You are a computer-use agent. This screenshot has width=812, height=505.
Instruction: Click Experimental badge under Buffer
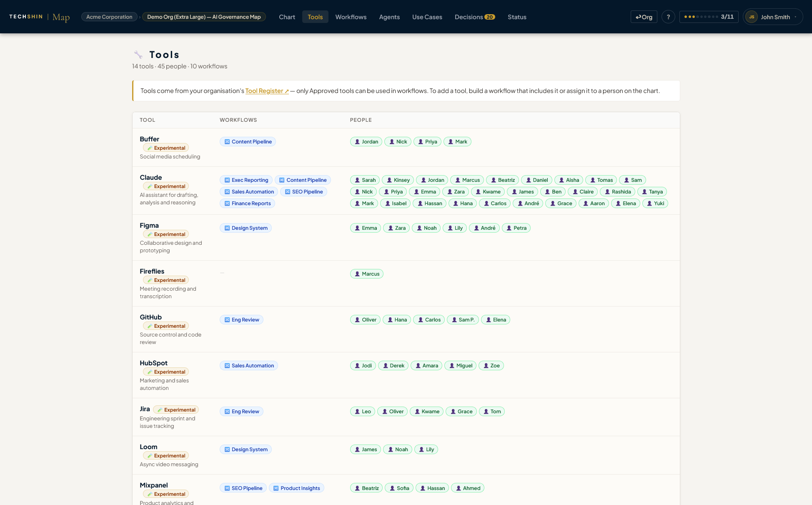click(x=166, y=148)
